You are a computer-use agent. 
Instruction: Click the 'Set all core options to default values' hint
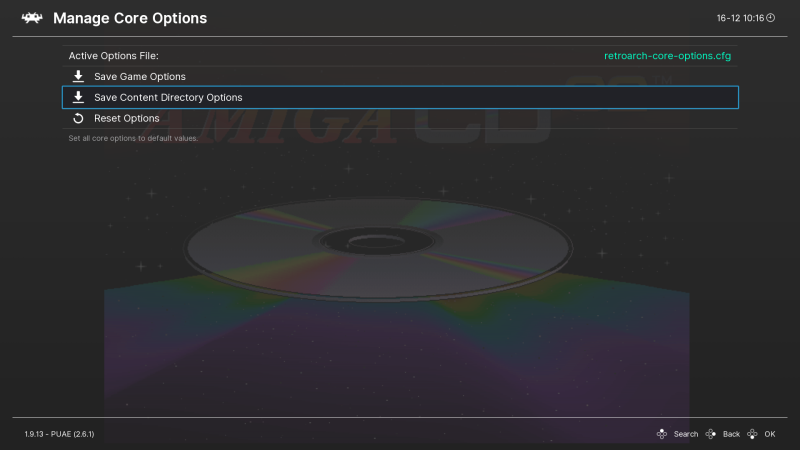(133, 138)
